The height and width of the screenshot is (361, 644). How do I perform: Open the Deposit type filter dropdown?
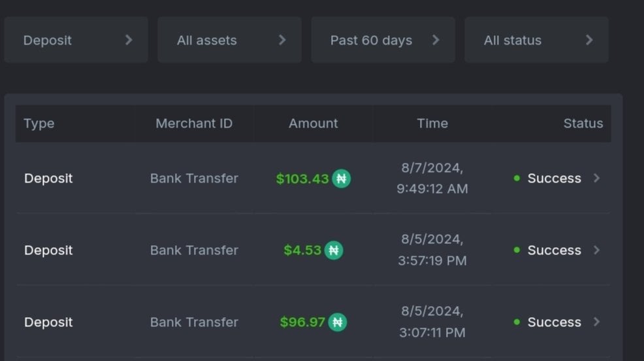[76, 40]
